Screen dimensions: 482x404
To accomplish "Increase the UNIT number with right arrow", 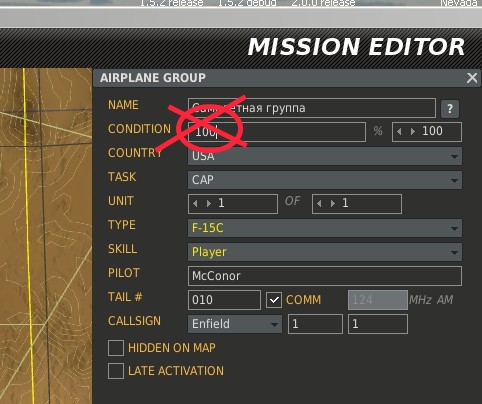I will [209, 203].
